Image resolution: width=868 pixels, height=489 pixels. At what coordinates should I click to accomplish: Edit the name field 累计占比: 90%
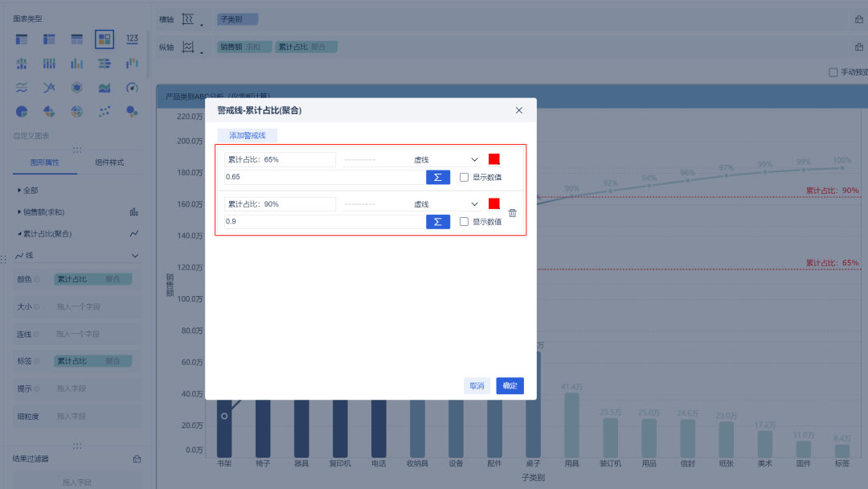coord(280,204)
